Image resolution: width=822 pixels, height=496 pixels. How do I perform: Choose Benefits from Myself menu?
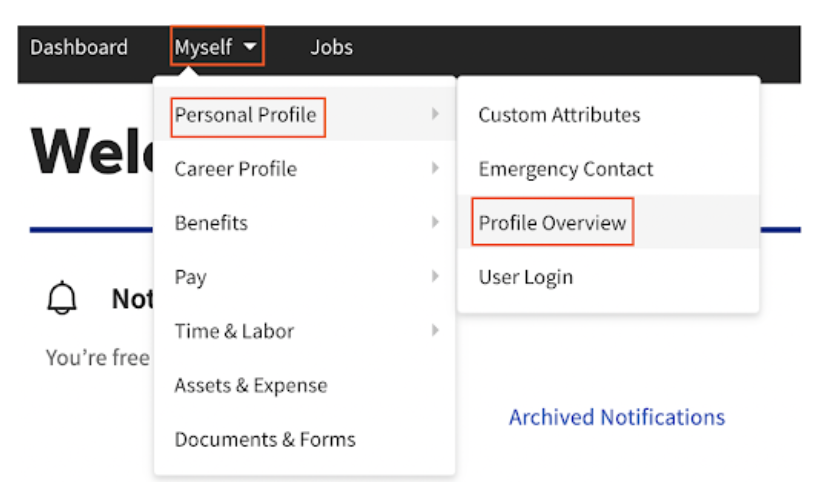[x=211, y=223]
